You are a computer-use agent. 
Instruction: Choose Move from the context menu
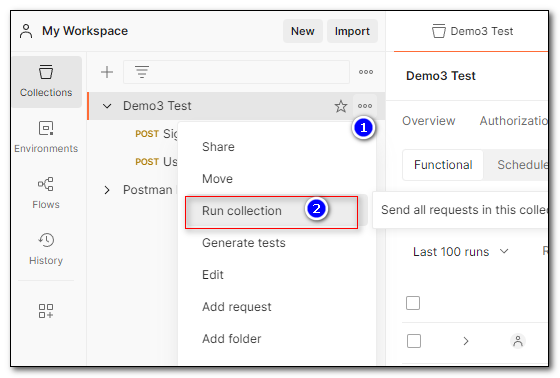pyautogui.click(x=217, y=179)
